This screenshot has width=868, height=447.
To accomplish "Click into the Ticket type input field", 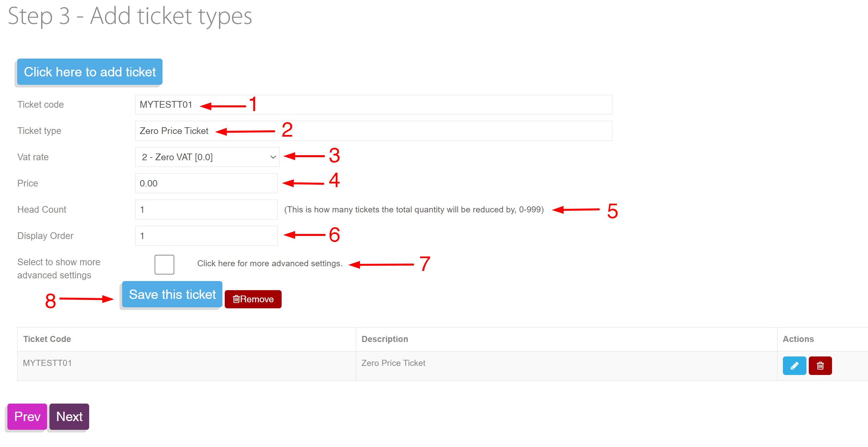I will (x=373, y=131).
